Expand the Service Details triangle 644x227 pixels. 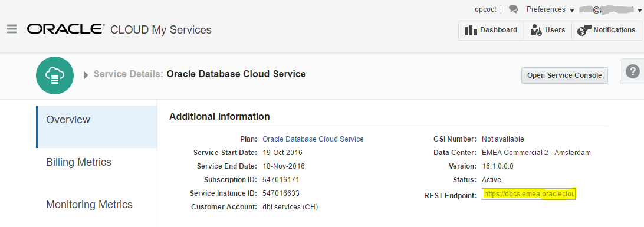point(86,75)
